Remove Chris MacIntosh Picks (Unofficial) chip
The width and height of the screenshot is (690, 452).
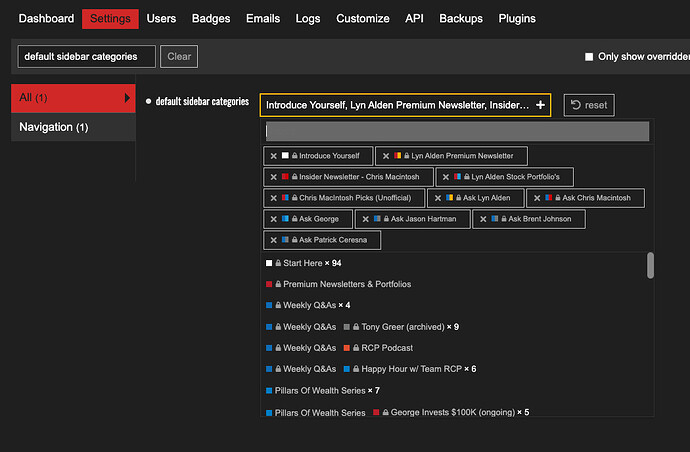(x=274, y=198)
